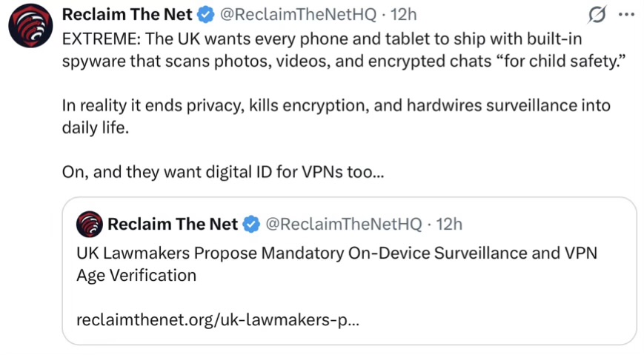Click "Age Verification" in the quoted headline

coord(136,276)
